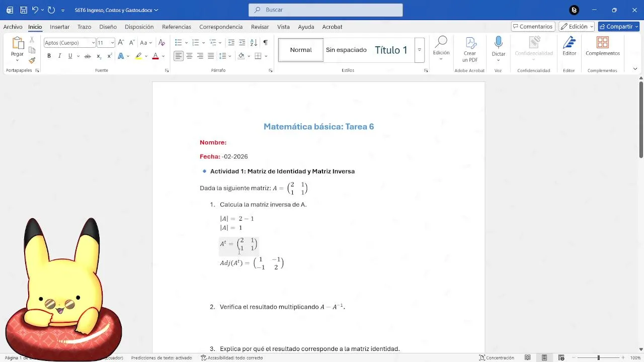Decrease font size with shrink A icon
Screen dimensions: 644x362
(132, 43)
